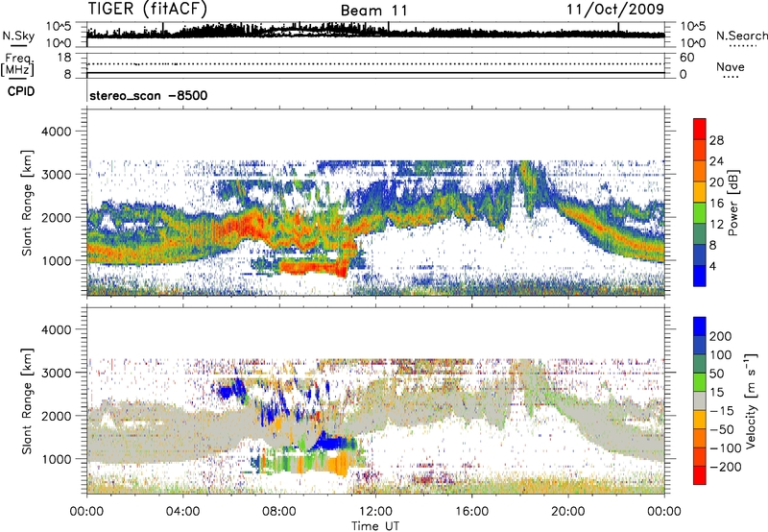The width and height of the screenshot is (768, 532).
Task: Click the noise trace in top panel
Action: [x=375, y=32]
